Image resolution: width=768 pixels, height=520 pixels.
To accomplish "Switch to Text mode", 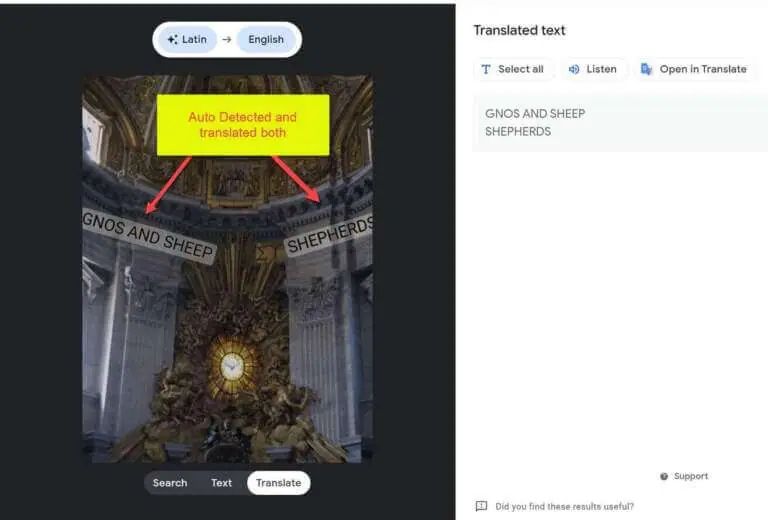I will 221,483.
